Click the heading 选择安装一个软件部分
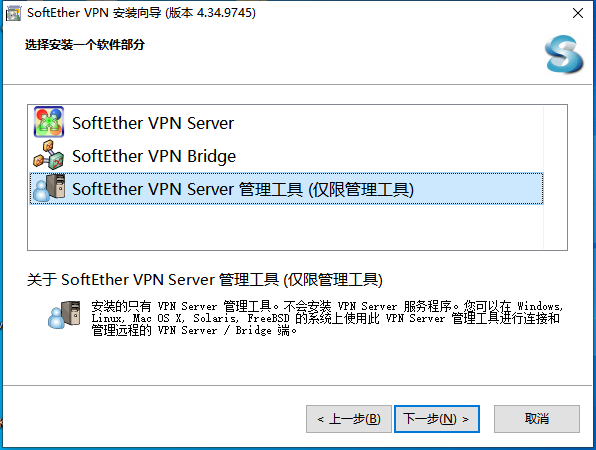596x450 pixels. coord(85,45)
